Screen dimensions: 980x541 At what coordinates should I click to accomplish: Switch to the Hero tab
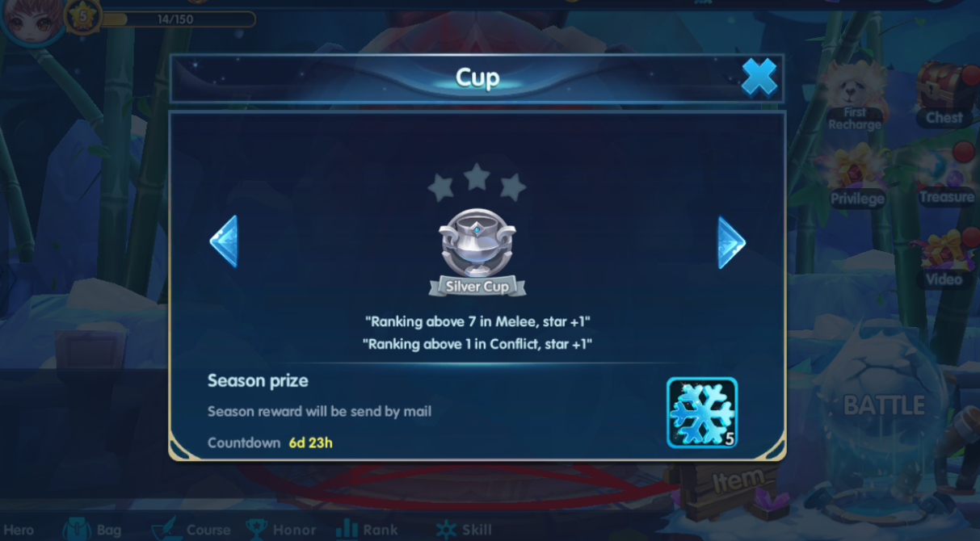pyautogui.click(x=19, y=530)
